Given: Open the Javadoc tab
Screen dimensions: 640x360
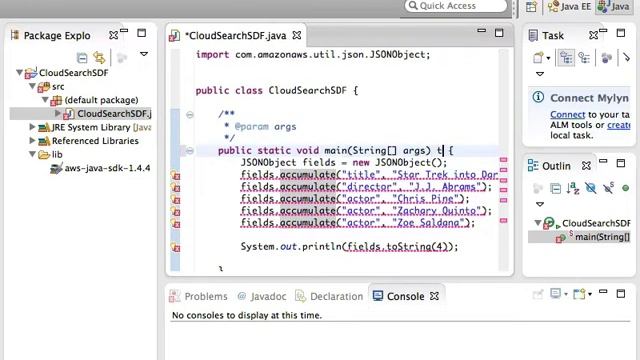Looking at the screenshot, I should [262, 296].
